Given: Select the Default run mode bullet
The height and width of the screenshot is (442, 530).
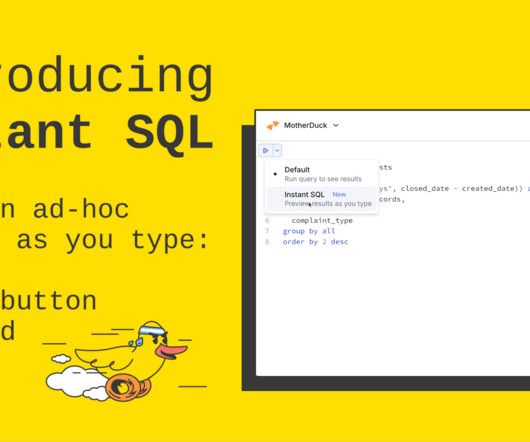Looking at the screenshot, I should pos(275,174).
